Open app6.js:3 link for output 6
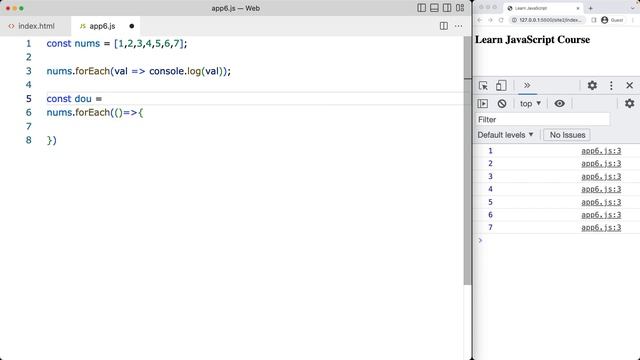 601,215
